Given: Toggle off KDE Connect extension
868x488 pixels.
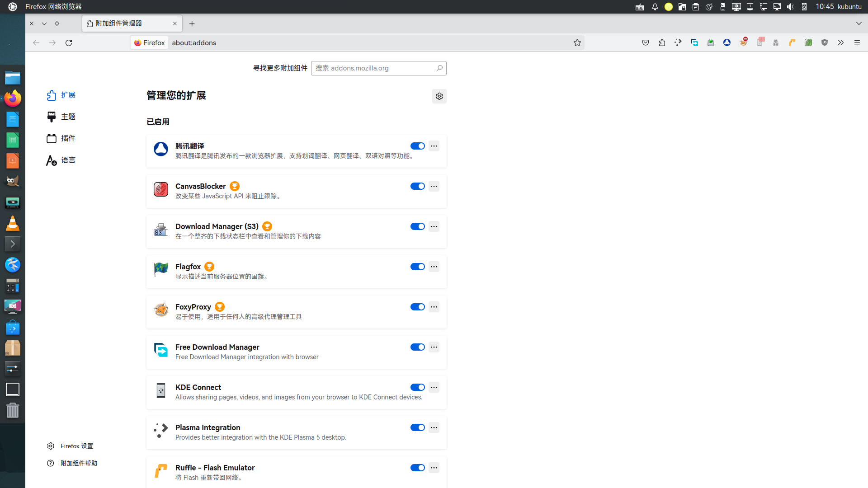Looking at the screenshot, I should [418, 387].
